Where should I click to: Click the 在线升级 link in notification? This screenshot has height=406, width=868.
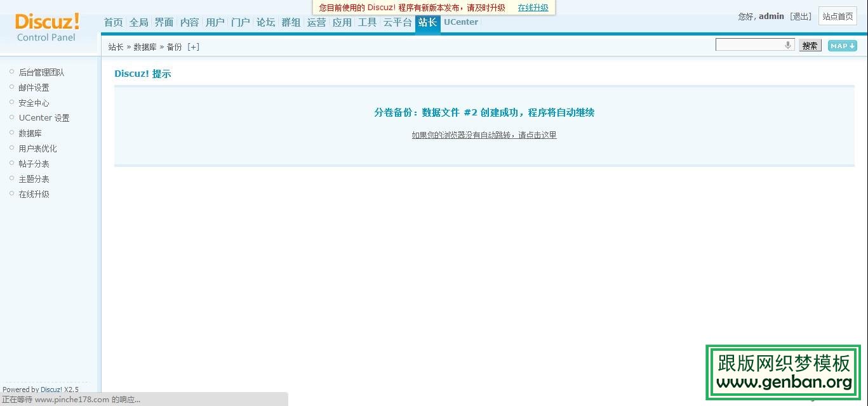point(533,8)
